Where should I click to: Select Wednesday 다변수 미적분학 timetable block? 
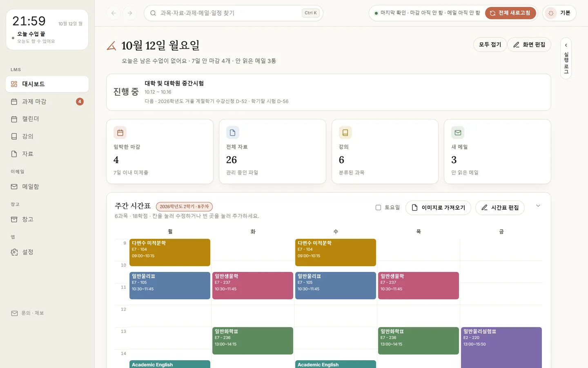tap(336, 252)
